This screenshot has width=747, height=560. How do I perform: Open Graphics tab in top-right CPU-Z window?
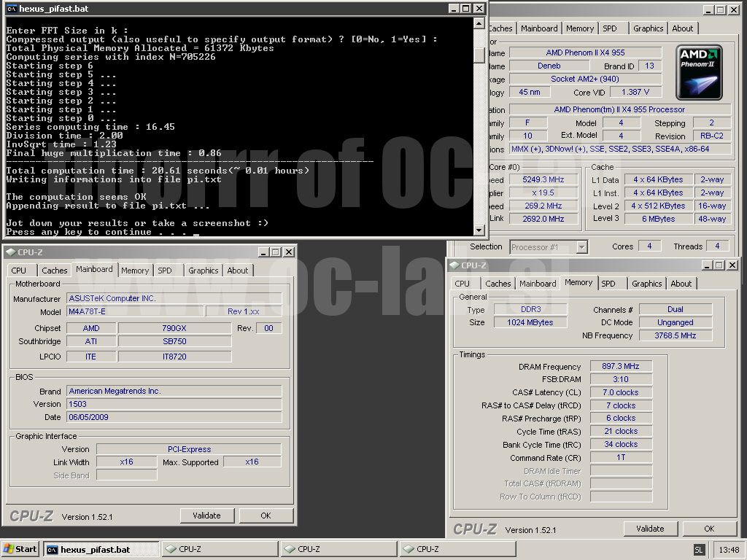click(649, 28)
